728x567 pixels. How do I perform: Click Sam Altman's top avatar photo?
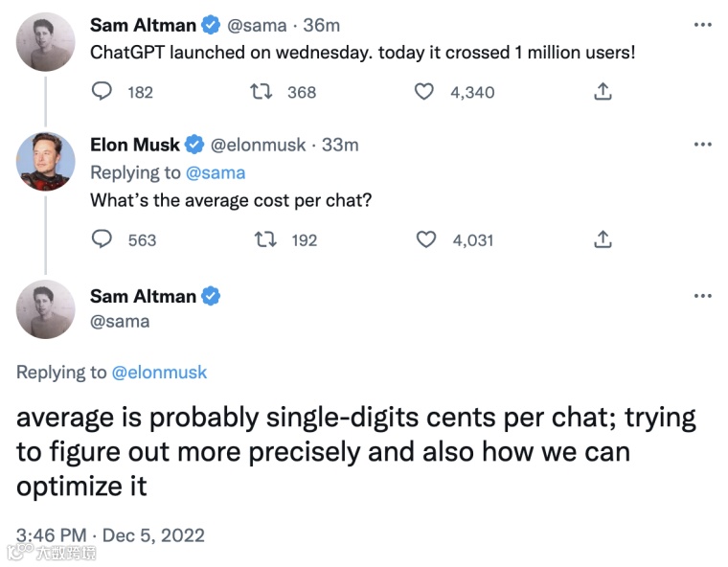(x=46, y=41)
